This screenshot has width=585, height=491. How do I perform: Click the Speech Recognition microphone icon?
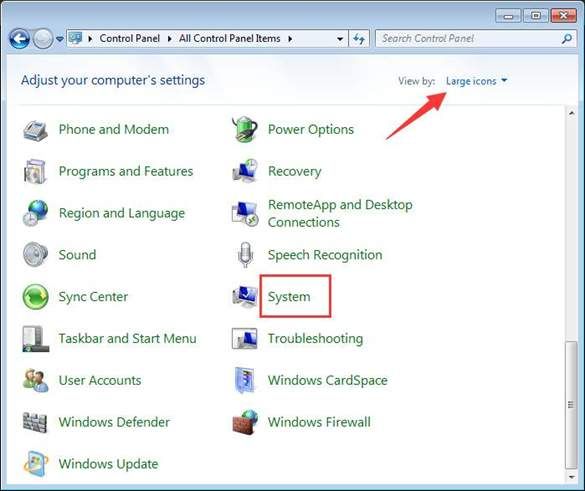coord(245,255)
